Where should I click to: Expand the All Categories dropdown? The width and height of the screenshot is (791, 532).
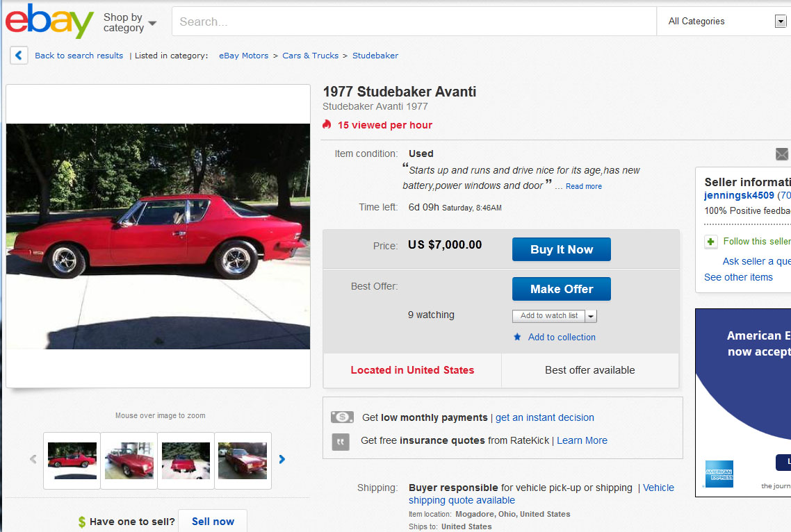780,22
